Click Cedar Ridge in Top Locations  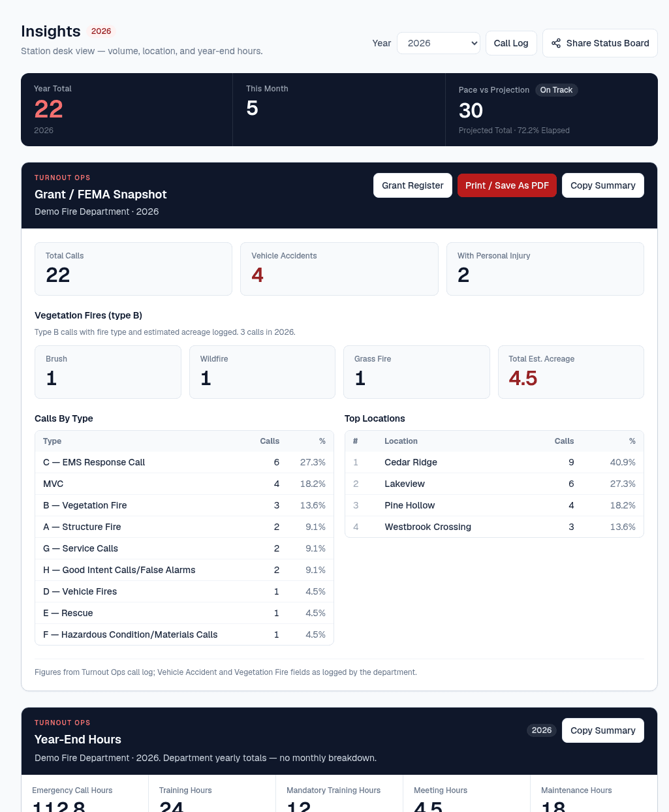[x=411, y=462]
